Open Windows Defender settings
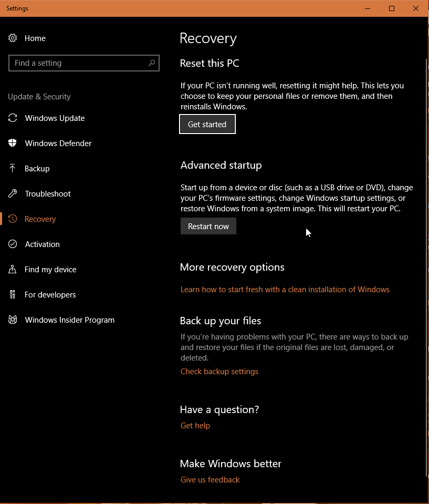 click(58, 143)
